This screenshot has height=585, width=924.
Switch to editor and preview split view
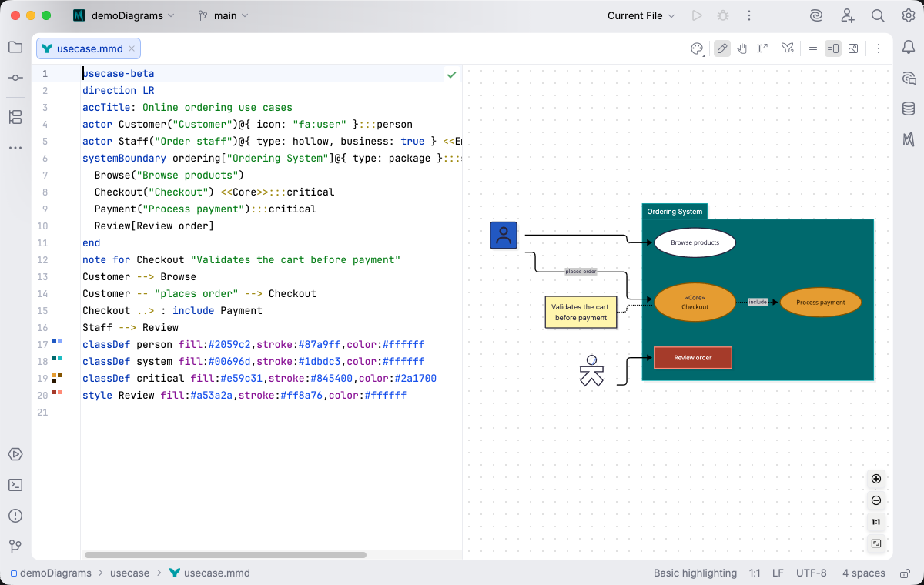[x=833, y=48]
